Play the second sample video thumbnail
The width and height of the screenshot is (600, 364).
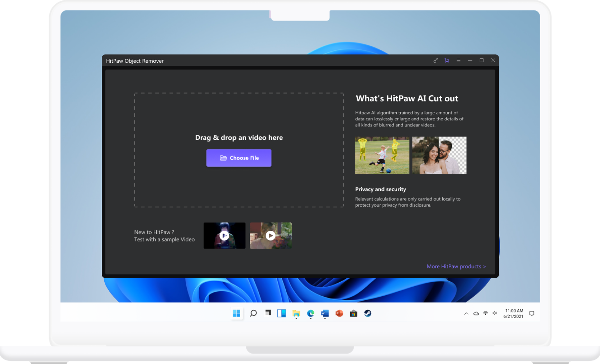tap(271, 236)
